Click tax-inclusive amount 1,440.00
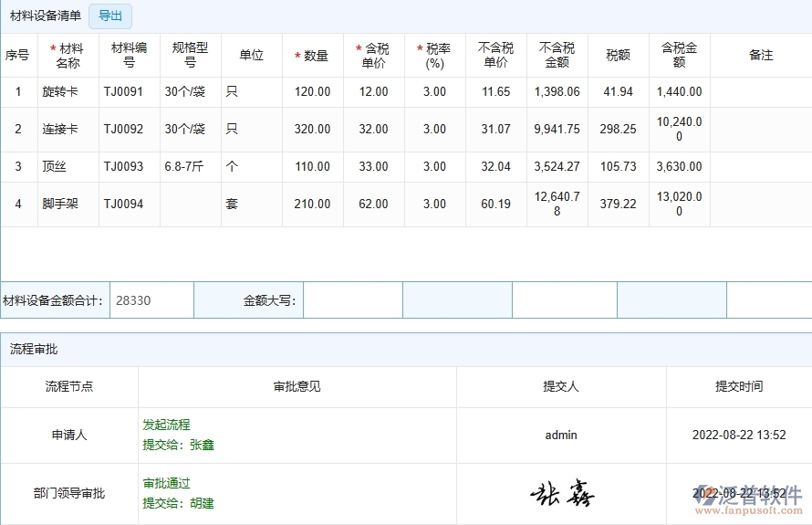 pyautogui.click(x=679, y=91)
